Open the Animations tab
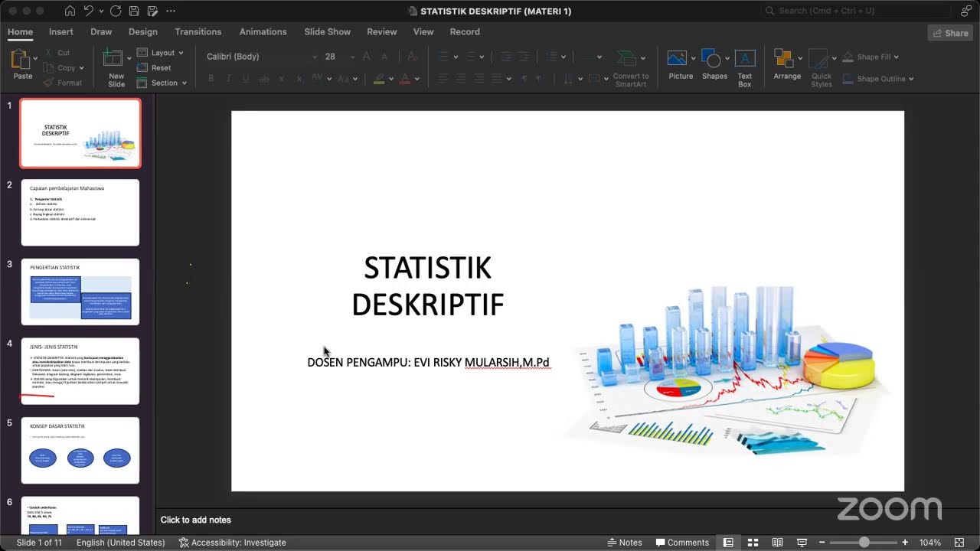The width and height of the screenshot is (980, 551). pos(263,31)
